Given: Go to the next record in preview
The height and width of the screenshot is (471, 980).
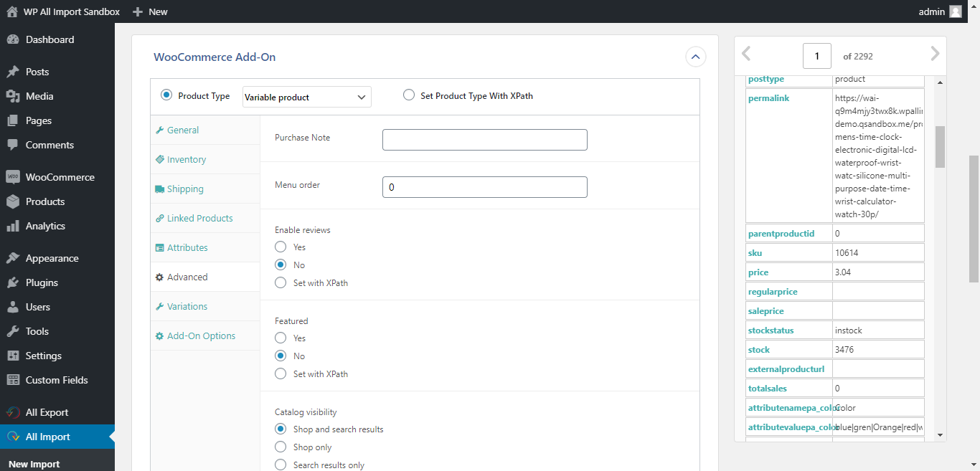Looking at the screenshot, I should pos(934,54).
